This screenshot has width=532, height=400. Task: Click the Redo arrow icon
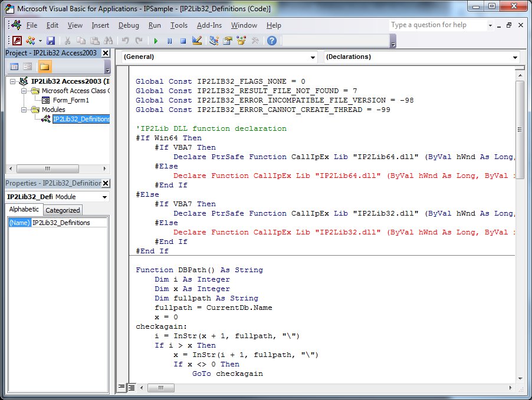point(139,41)
